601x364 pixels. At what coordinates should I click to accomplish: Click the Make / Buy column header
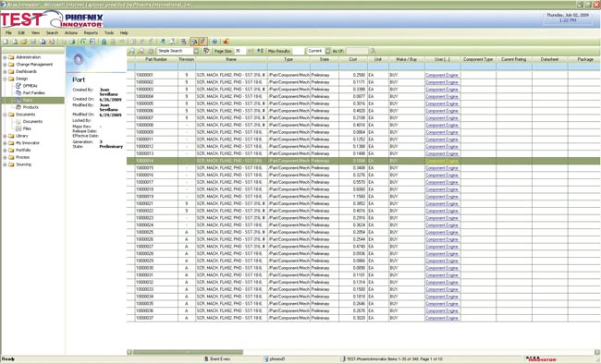coord(406,59)
